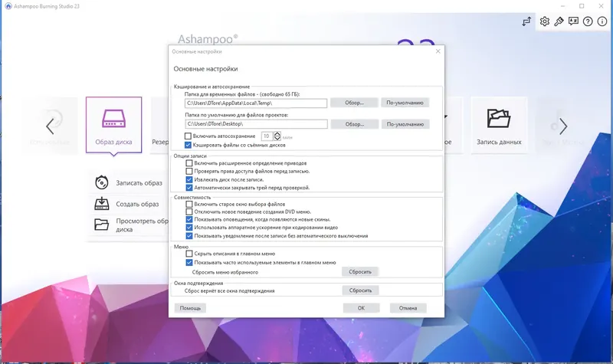Click По-умолчанию for the temporary files folder
Screen dimensions: 613x364
405,103
